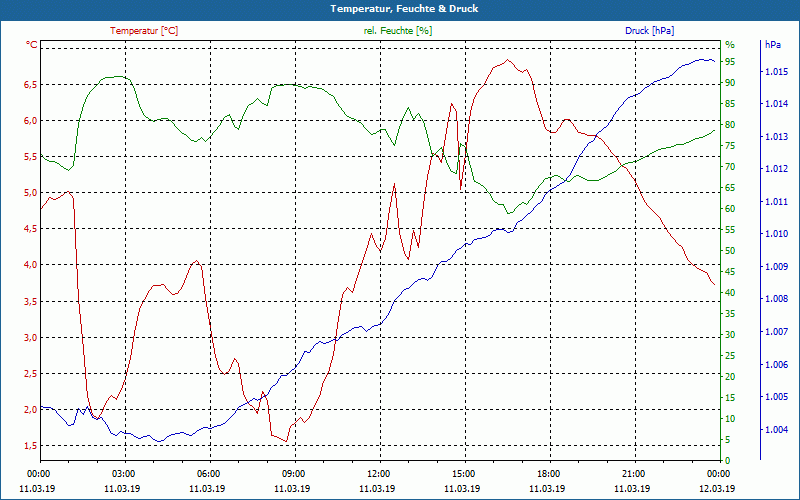Click the 1.004 pressure axis value
The height and width of the screenshot is (500, 800).
[x=776, y=430]
